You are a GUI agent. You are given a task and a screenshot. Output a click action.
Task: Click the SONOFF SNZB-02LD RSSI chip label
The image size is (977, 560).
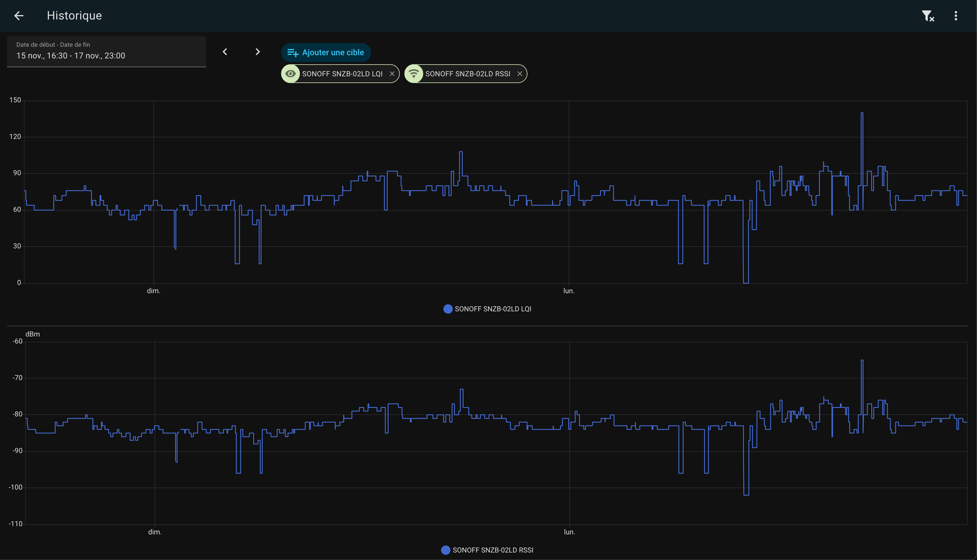[467, 74]
